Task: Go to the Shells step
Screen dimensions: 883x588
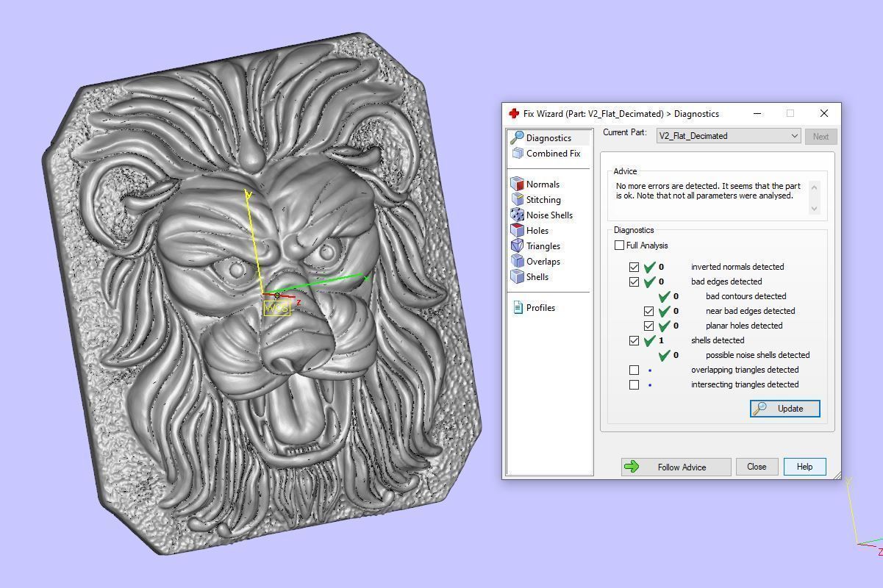Action: click(x=537, y=276)
